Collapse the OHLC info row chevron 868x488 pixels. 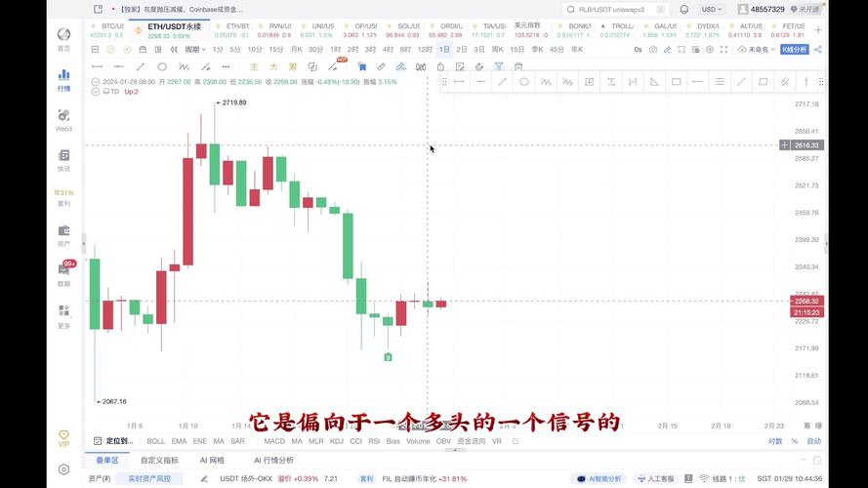point(96,81)
